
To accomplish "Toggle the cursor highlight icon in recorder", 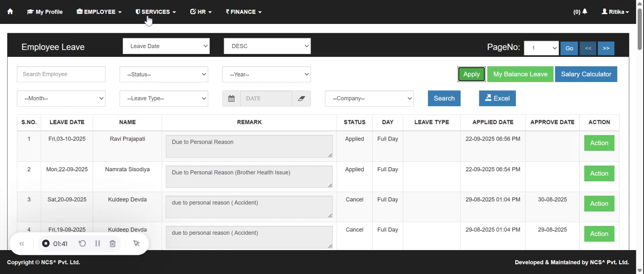I will [x=136, y=243].
